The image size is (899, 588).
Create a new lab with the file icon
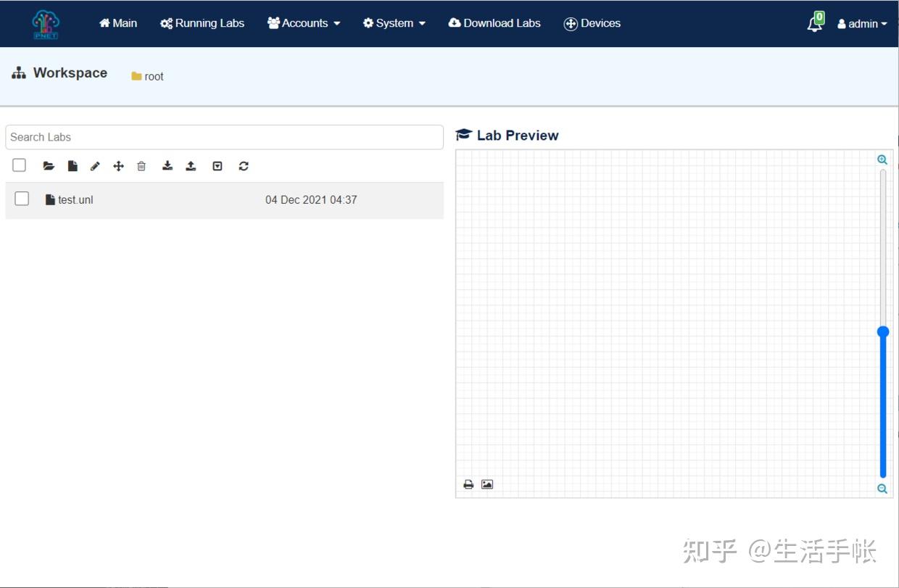tap(72, 165)
